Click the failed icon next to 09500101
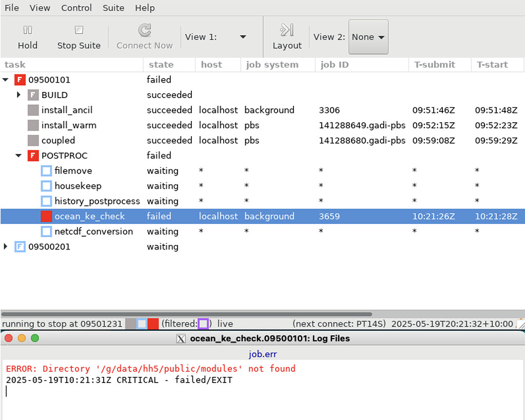This screenshot has width=525, height=420. [20, 80]
